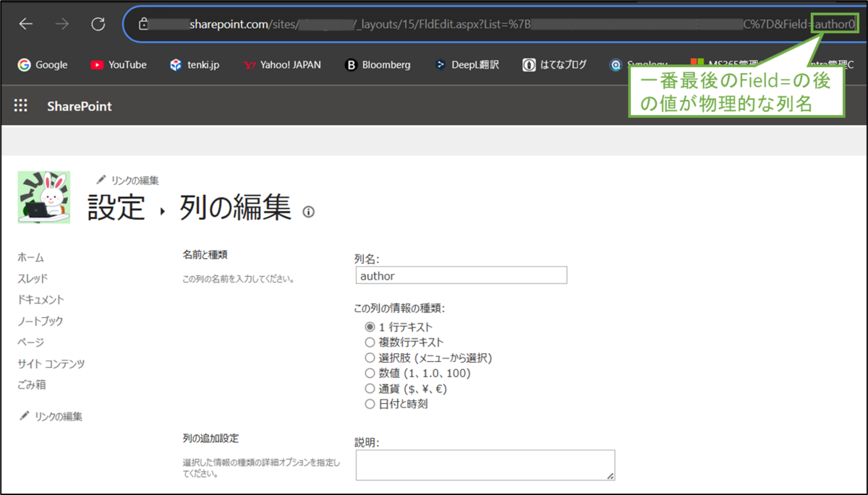Reload the current page

[98, 22]
